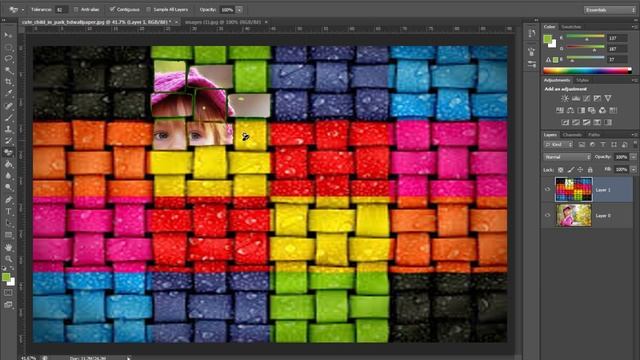Select the Crop tool
This screenshot has width=640, height=360.
click(x=8, y=82)
